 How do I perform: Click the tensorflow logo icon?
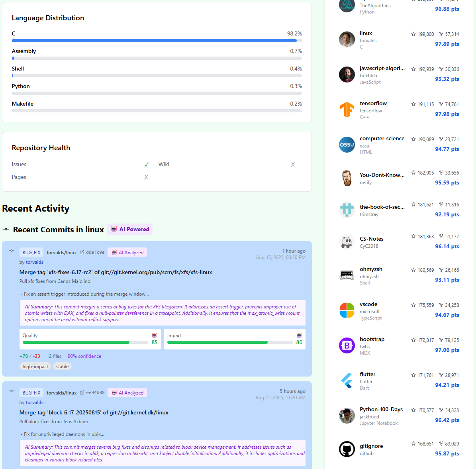point(347,110)
